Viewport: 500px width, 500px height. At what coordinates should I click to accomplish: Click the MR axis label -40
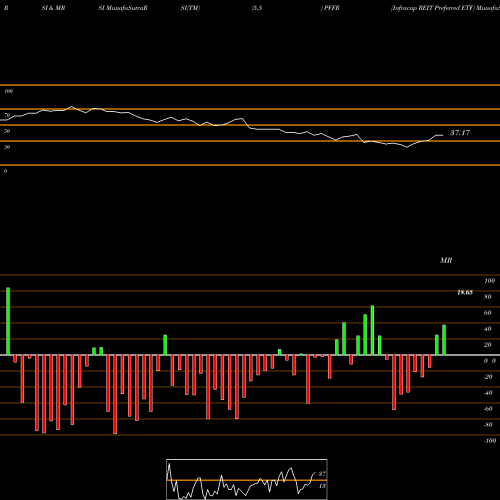coord(488,393)
